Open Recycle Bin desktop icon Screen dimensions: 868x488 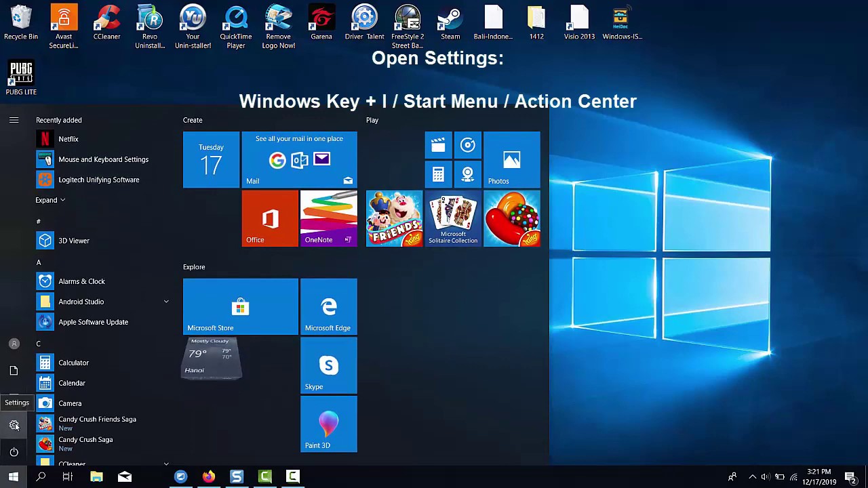21,22
